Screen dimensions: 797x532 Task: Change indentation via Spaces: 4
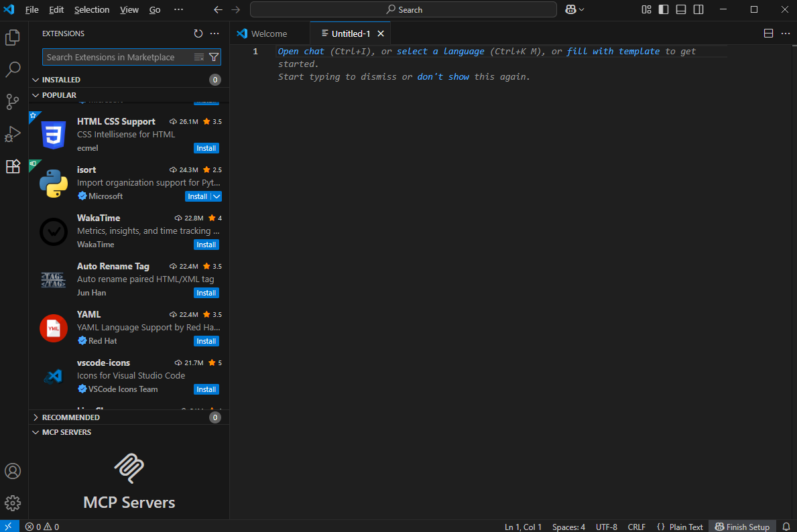tap(569, 527)
